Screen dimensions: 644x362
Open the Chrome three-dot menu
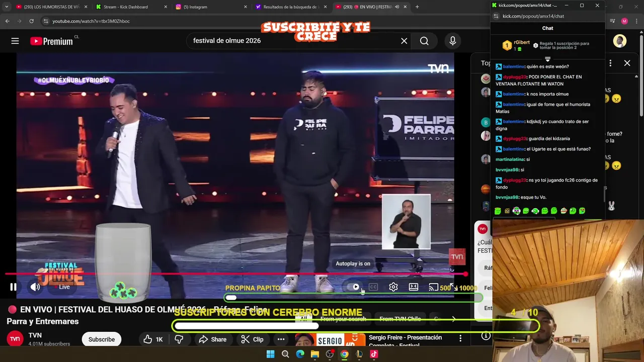coord(636,21)
